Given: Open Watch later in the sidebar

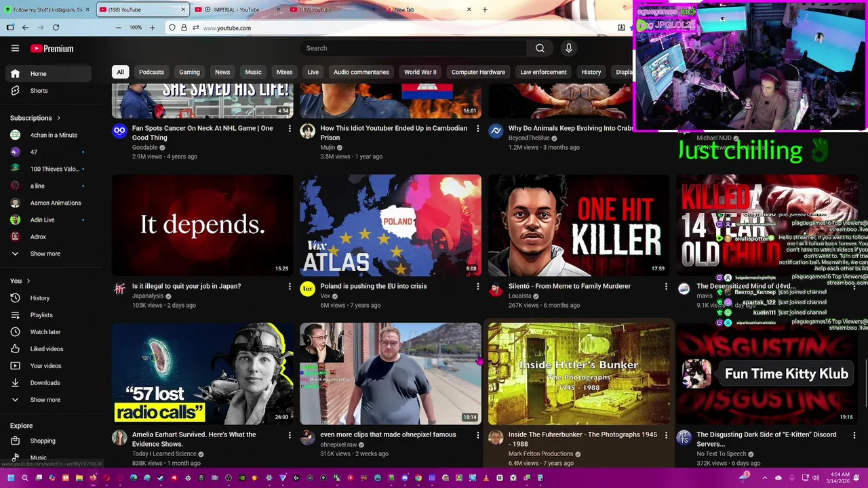Looking at the screenshot, I should tap(47, 331).
